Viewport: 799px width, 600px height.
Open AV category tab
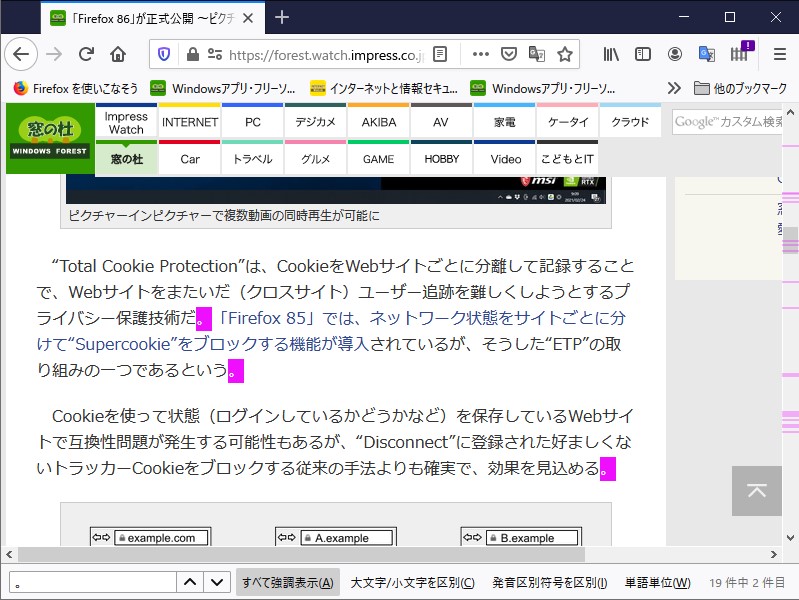point(441,122)
